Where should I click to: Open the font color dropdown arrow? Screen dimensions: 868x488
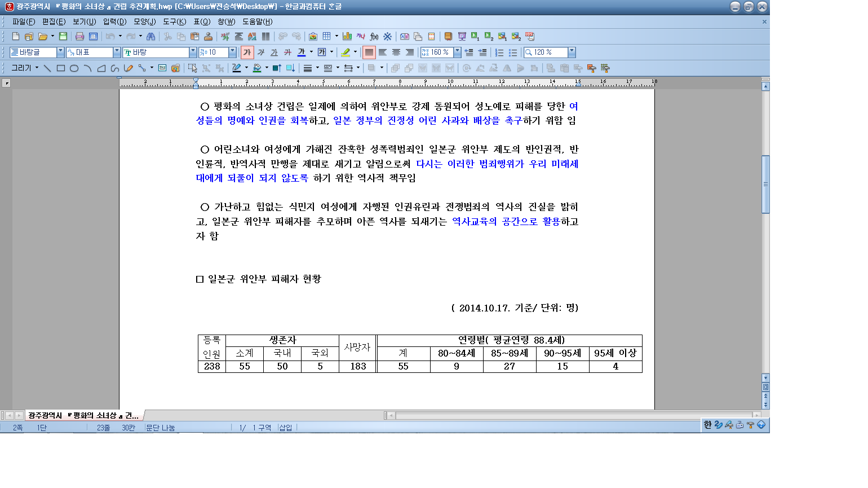[x=311, y=52]
